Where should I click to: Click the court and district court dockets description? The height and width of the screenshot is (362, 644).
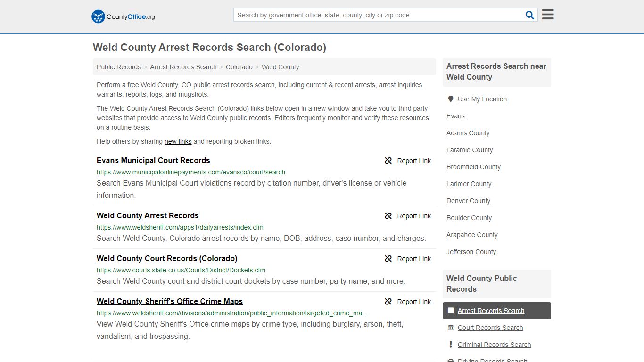click(x=251, y=281)
